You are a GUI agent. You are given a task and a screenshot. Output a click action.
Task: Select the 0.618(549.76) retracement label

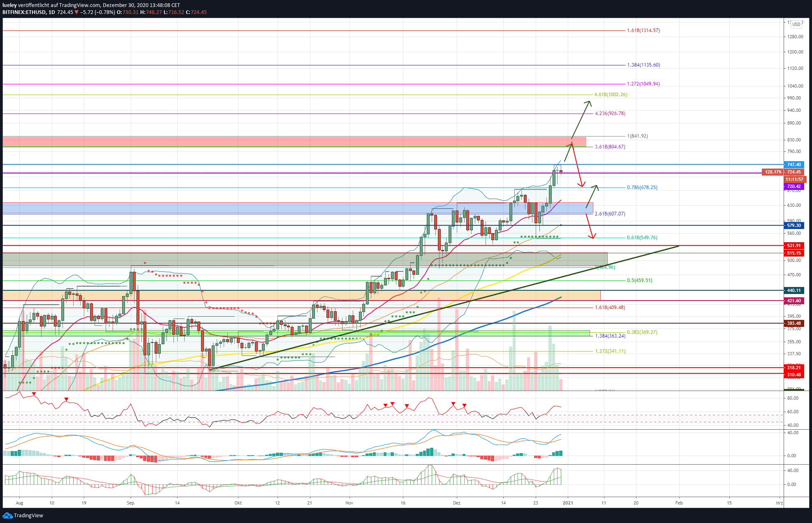coord(642,238)
